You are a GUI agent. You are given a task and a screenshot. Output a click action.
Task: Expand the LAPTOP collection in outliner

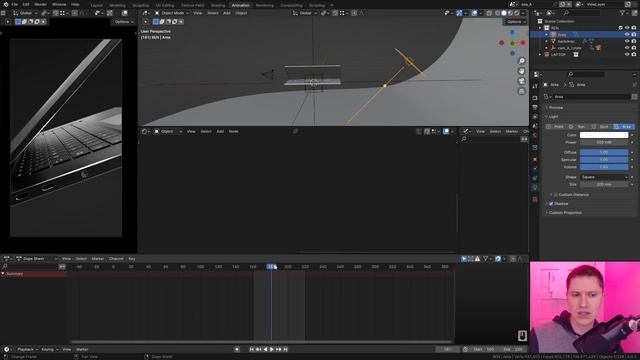tap(540, 54)
